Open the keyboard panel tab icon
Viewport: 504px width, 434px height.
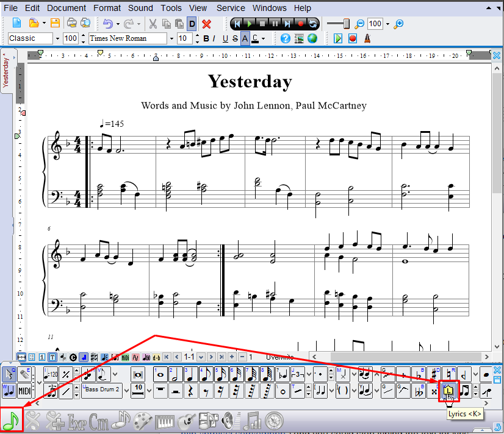(164, 421)
